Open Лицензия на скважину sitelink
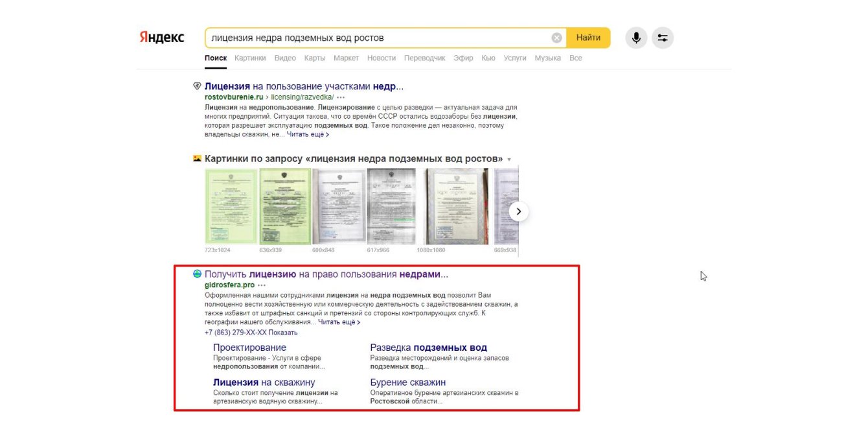The height and width of the screenshot is (437, 868). click(264, 383)
